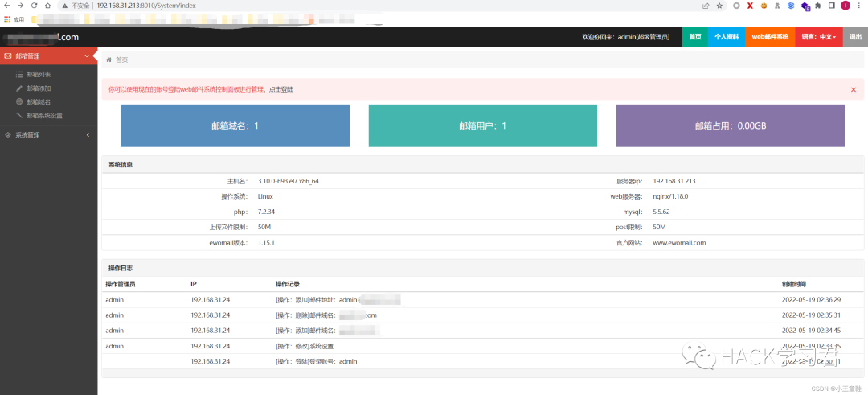The height and width of the screenshot is (395, 868).
Task: Click the 操作管理员 column header
Action: pos(121,284)
